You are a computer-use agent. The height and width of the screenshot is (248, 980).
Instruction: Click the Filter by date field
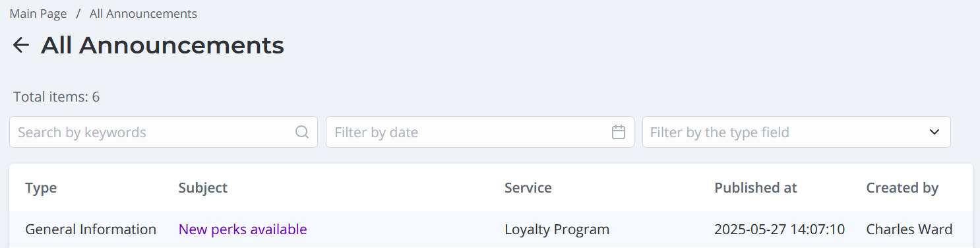coord(480,132)
